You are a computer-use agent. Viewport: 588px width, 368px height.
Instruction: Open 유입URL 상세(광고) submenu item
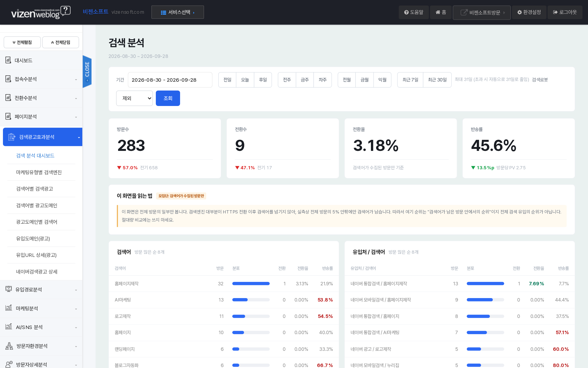(x=36, y=255)
